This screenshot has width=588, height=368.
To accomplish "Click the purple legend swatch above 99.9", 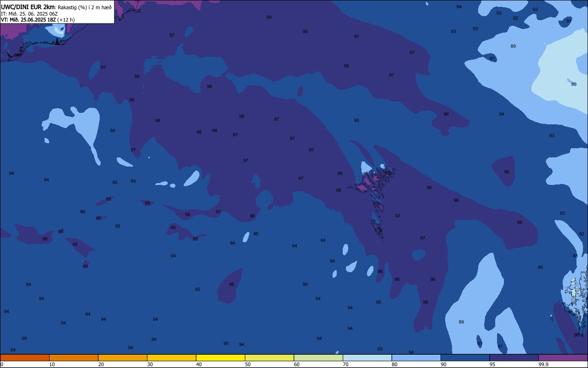I will (563, 357).
